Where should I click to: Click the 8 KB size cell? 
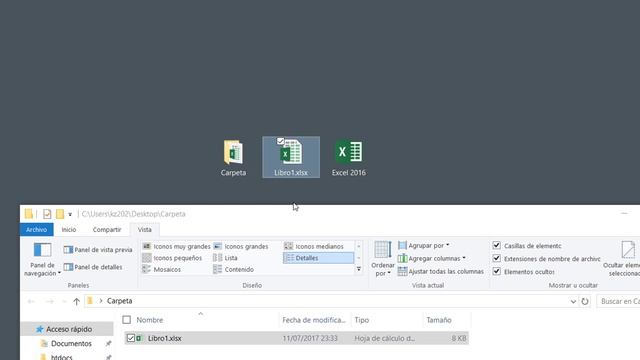[459, 338]
